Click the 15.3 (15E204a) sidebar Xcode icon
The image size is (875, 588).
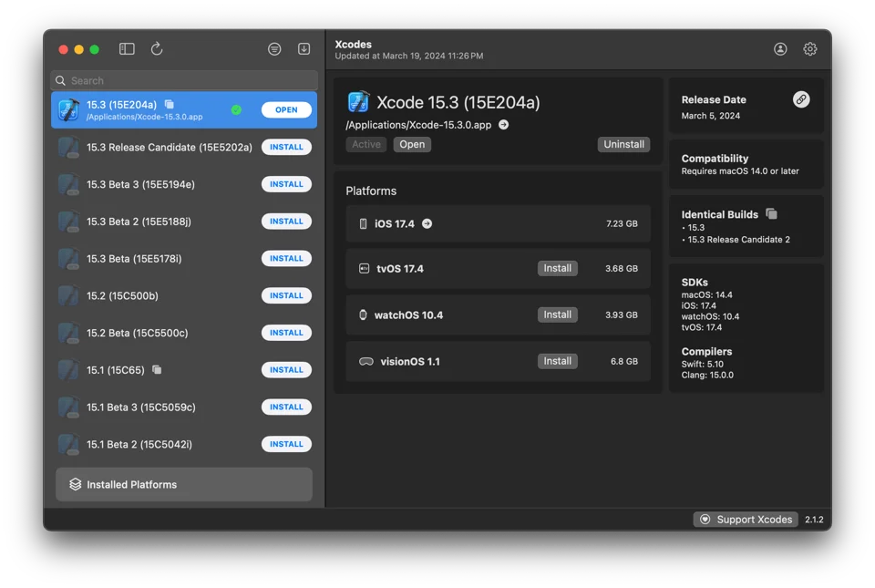[68, 110]
